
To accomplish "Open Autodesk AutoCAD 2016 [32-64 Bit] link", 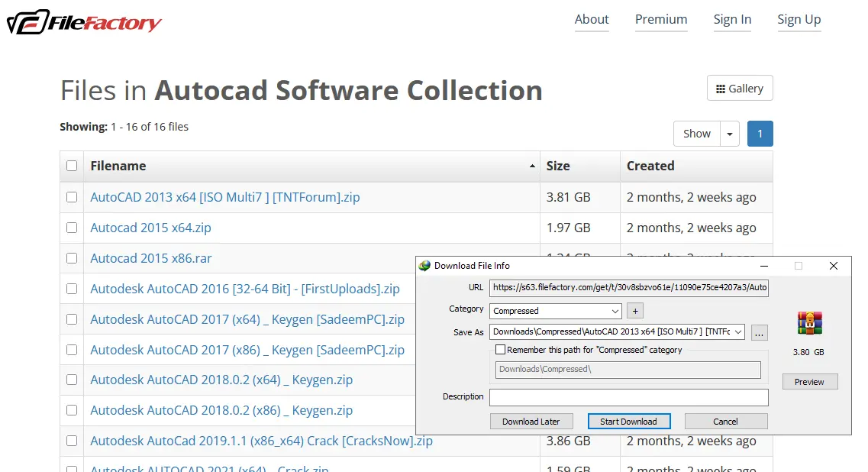I will point(245,289).
